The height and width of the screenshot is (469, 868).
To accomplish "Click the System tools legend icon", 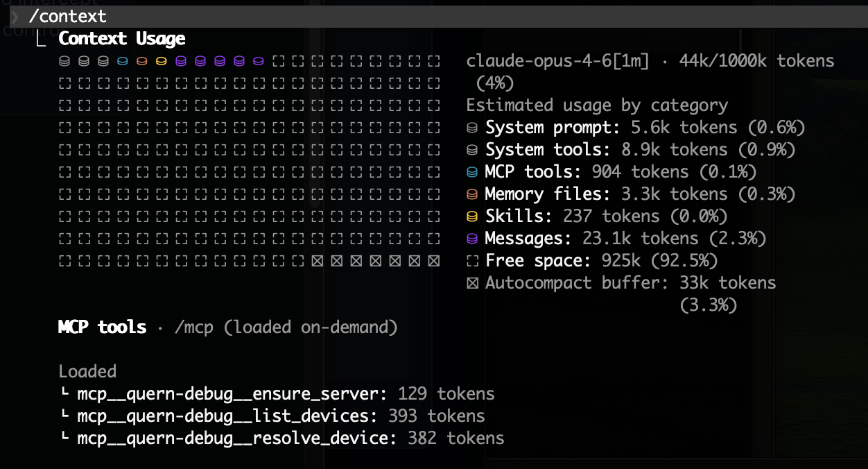I will pyautogui.click(x=473, y=149).
